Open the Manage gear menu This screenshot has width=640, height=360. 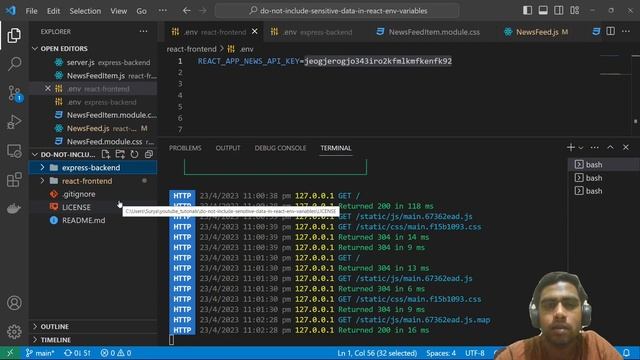point(14,331)
